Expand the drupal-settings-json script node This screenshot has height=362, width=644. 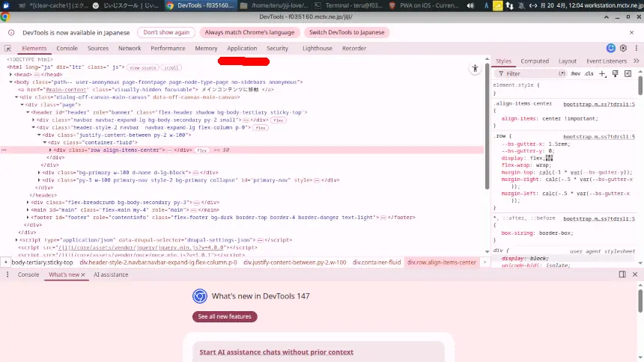point(16,239)
